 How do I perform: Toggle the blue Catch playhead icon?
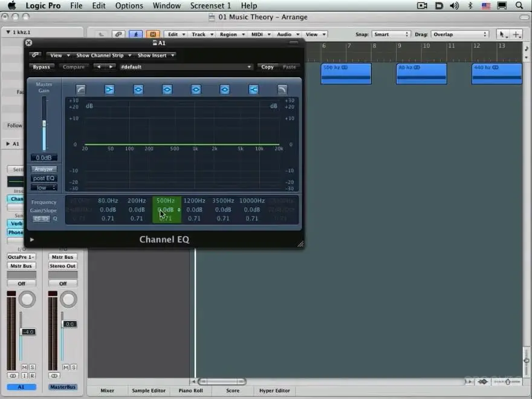[135, 34]
